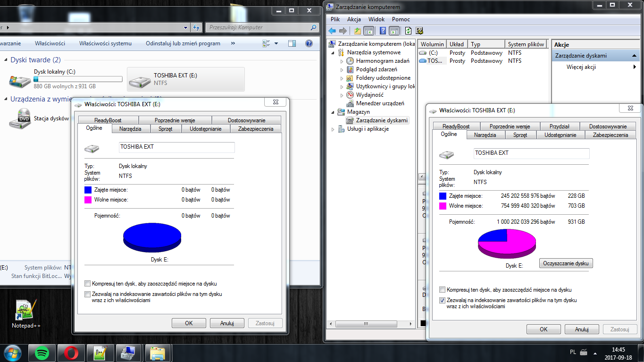Image resolution: width=644 pixels, height=362 pixels.
Task: Click the Wolumin column header
Action: (x=432, y=44)
